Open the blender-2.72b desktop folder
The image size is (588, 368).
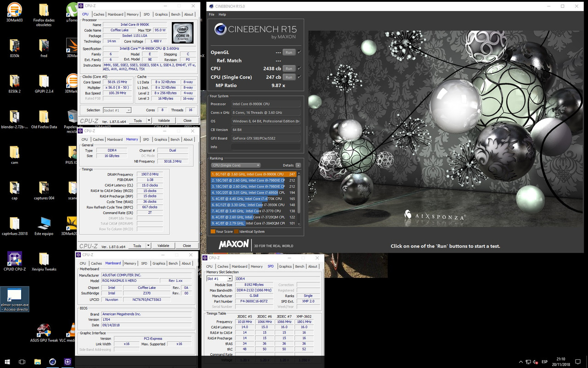pos(14,119)
